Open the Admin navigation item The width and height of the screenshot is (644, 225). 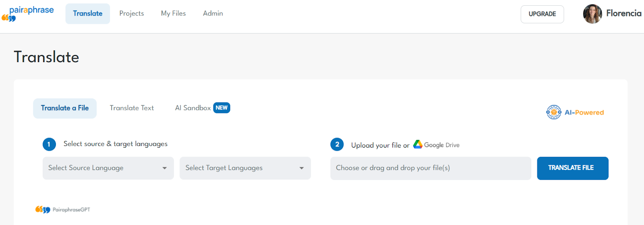pos(213,13)
